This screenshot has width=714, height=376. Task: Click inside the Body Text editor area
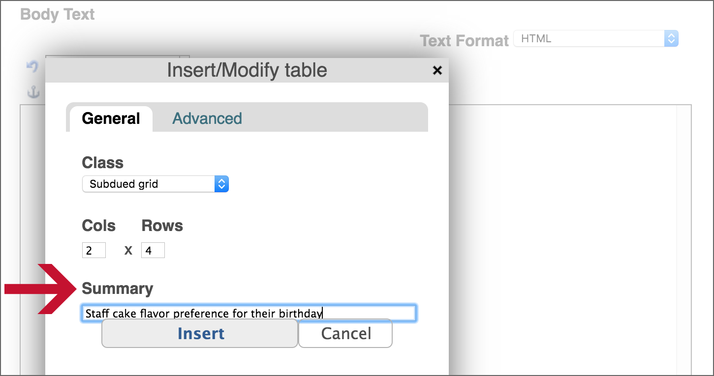[x=569, y=237]
